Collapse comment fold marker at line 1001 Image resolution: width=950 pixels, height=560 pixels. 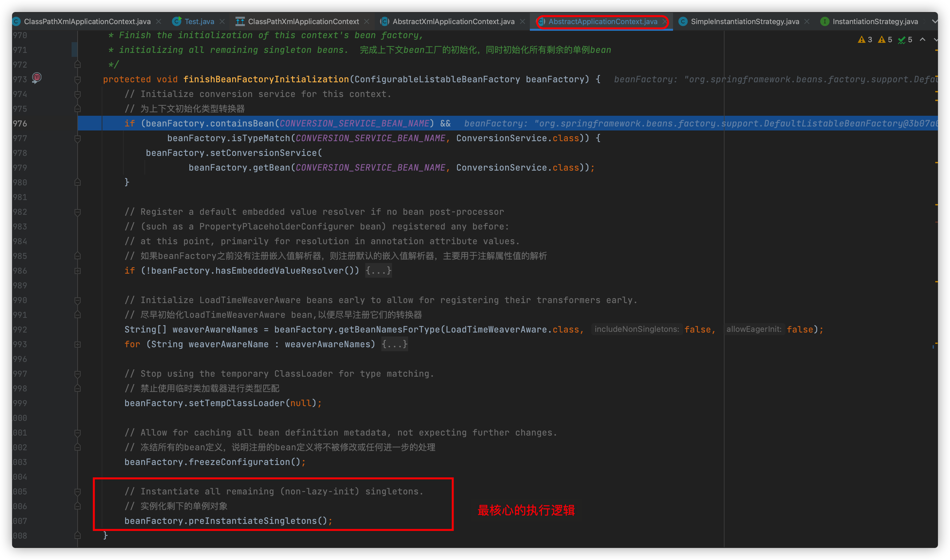tap(78, 433)
